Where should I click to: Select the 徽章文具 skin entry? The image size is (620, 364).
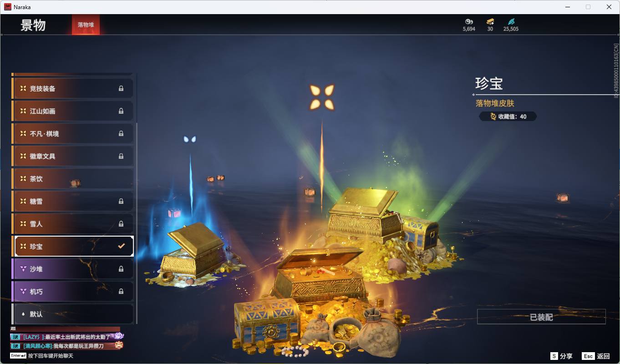(x=72, y=156)
